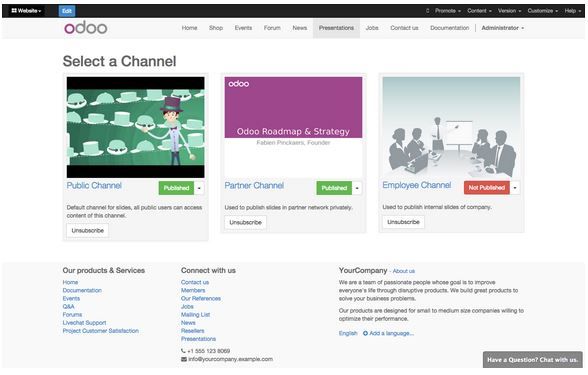Open Documentation in top navigation
The width and height of the screenshot is (588, 375).
(x=450, y=28)
